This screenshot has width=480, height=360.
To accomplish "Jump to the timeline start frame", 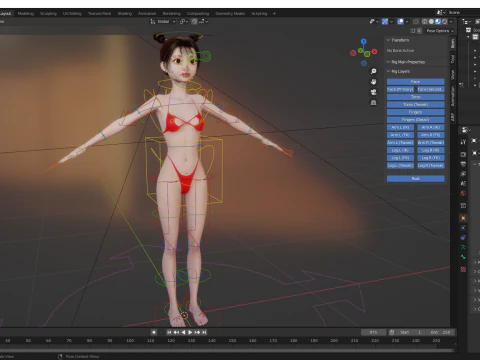I will click(x=169, y=332).
